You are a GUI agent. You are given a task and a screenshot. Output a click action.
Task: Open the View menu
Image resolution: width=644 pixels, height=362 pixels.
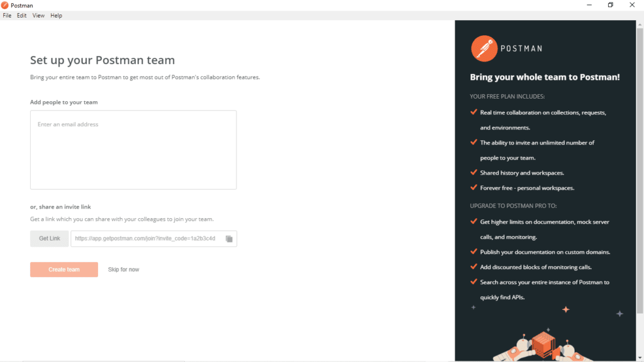[x=38, y=15]
